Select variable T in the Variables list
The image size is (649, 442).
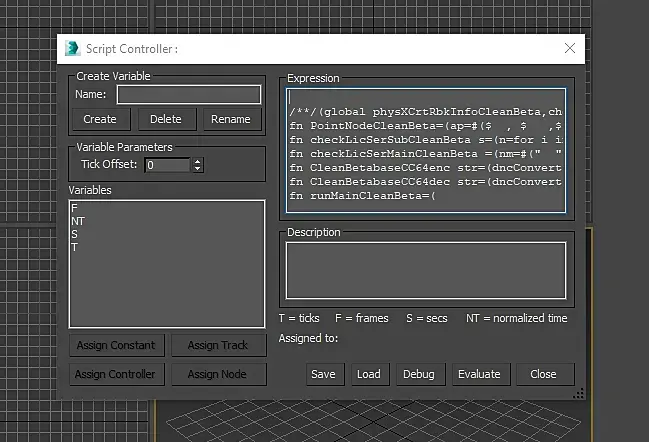pyautogui.click(x=75, y=247)
